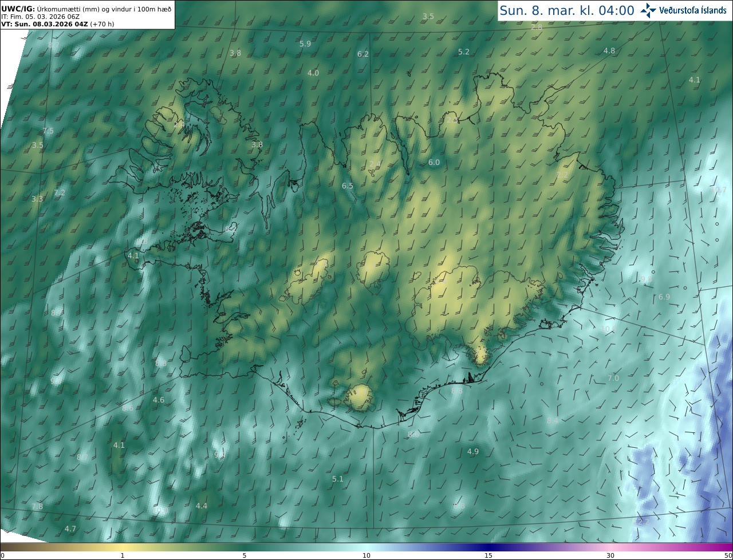
Task: Click the map value "6.2"
Action: (363, 54)
